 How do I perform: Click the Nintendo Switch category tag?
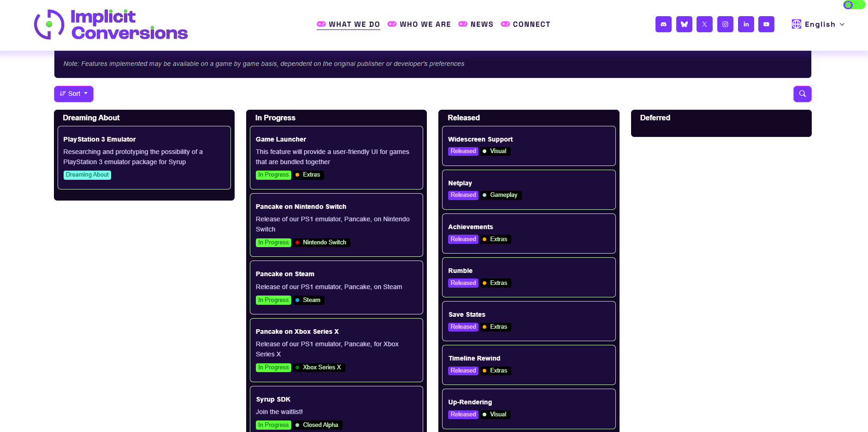322,243
